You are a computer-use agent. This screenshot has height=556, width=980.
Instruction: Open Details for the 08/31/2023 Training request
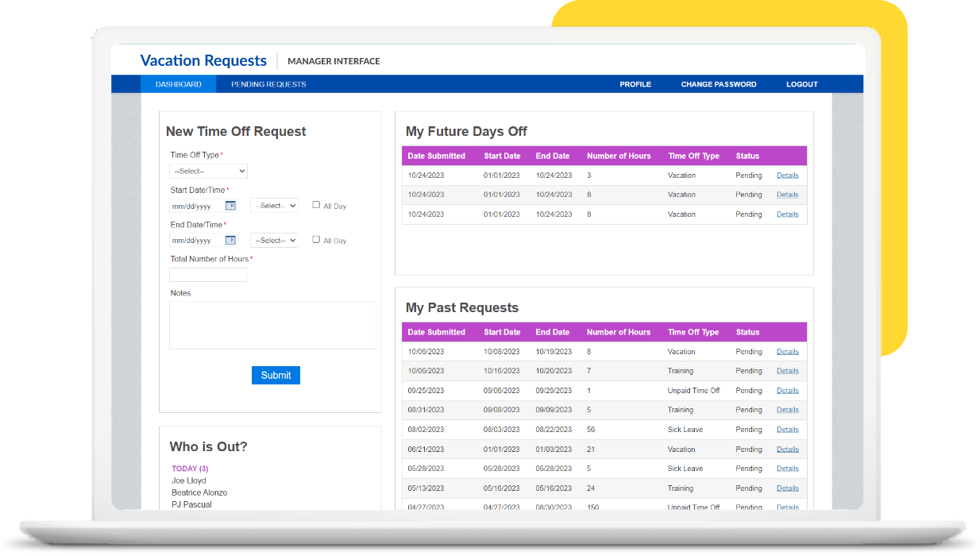click(788, 410)
